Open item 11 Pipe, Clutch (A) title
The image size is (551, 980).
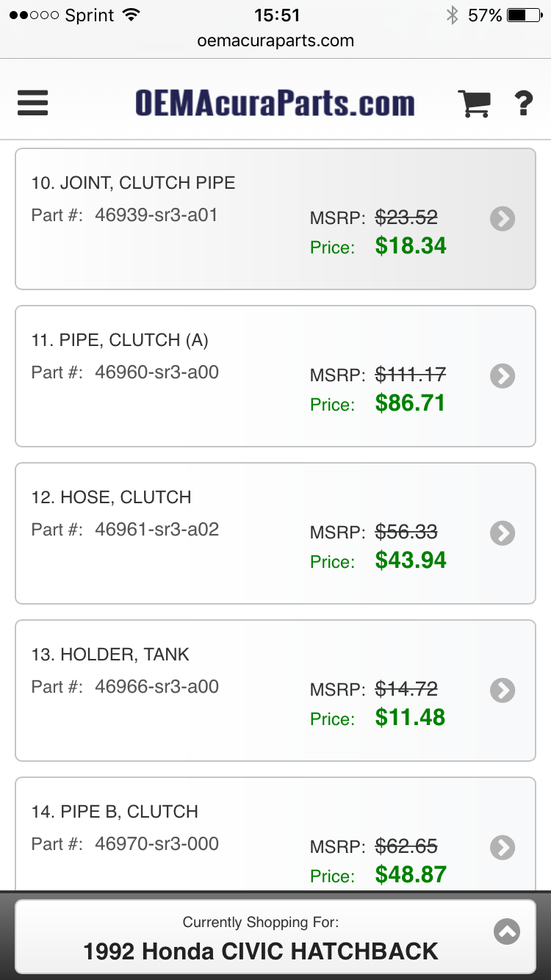pos(120,340)
